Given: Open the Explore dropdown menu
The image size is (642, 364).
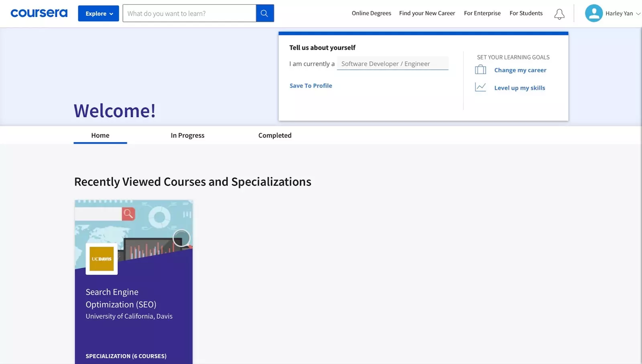Looking at the screenshot, I should coord(98,13).
